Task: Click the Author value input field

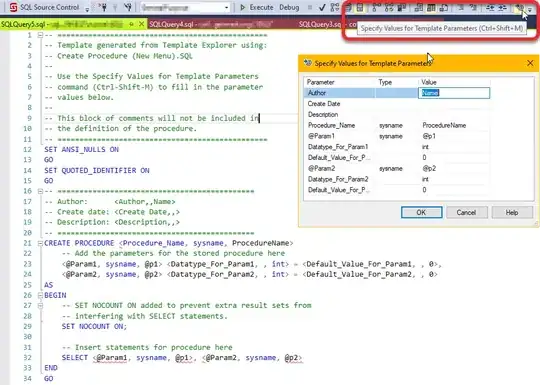Action: pos(454,93)
